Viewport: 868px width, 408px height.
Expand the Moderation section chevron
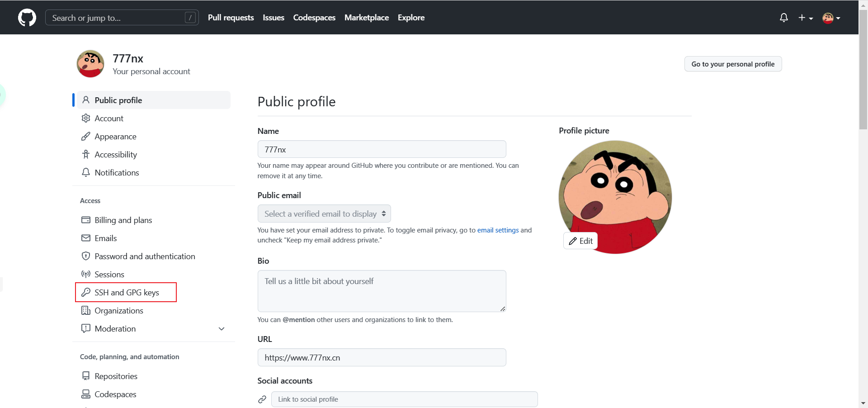click(222, 329)
